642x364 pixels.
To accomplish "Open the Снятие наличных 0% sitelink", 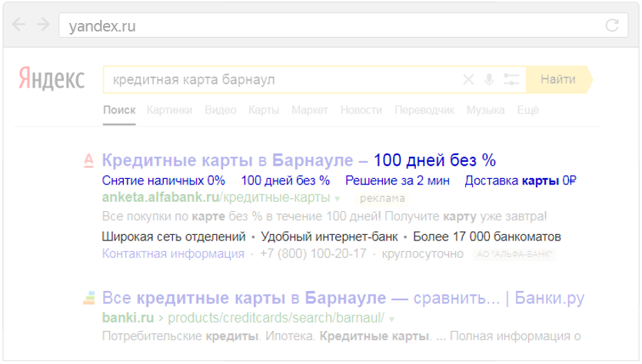I will click(x=163, y=180).
